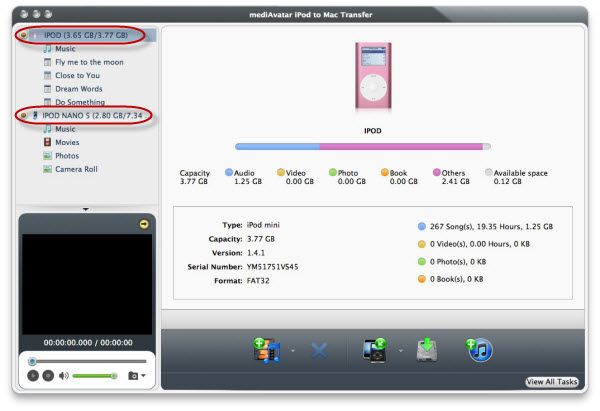Open the snapshot dropdown arrow
Image resolution: width=600 pixels, height=411 pixels.
click(143, 376)
